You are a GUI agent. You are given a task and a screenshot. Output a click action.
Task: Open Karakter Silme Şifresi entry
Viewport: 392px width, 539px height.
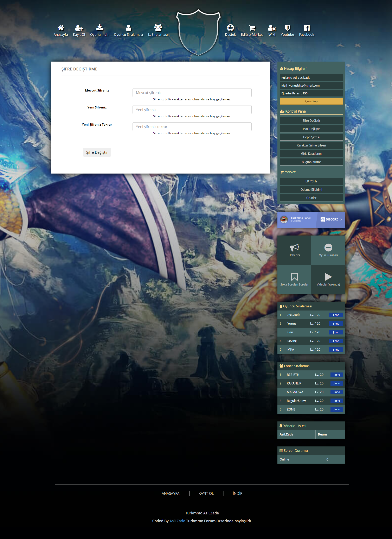point(311,145)
